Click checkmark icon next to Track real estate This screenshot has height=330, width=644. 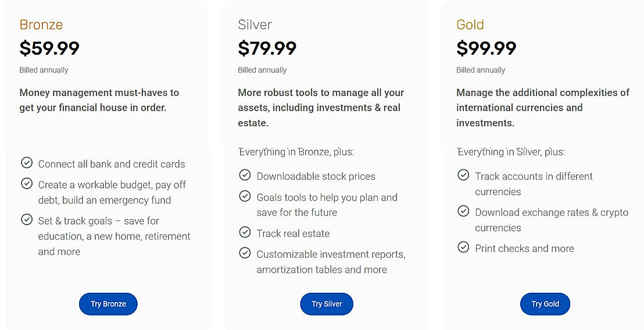tap(245, 232)
